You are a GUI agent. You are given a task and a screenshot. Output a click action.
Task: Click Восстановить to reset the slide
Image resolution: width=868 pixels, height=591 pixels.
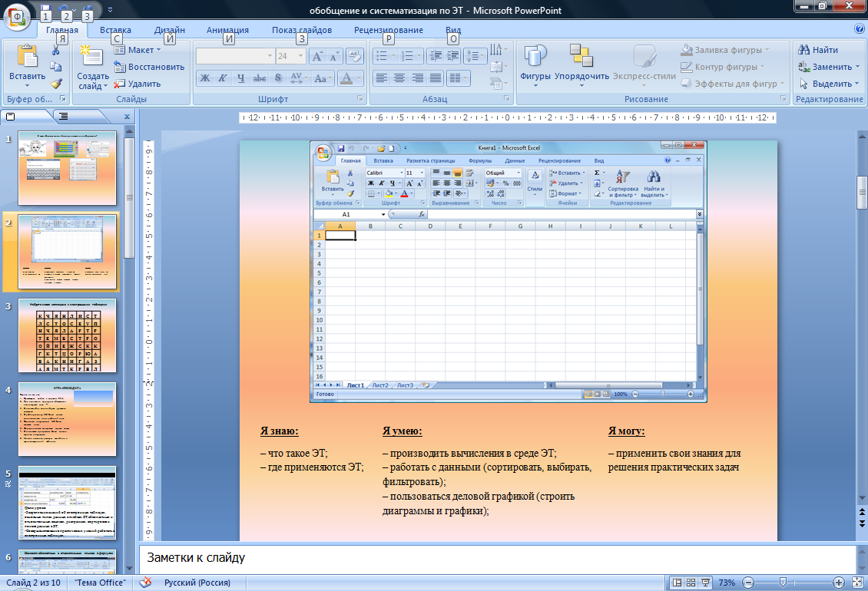(149, 67)
